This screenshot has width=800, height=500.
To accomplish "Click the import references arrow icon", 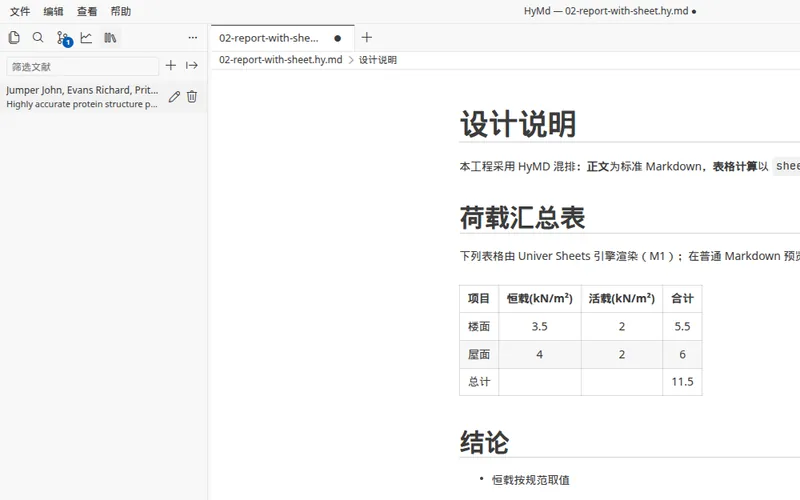I will (192, 65).
